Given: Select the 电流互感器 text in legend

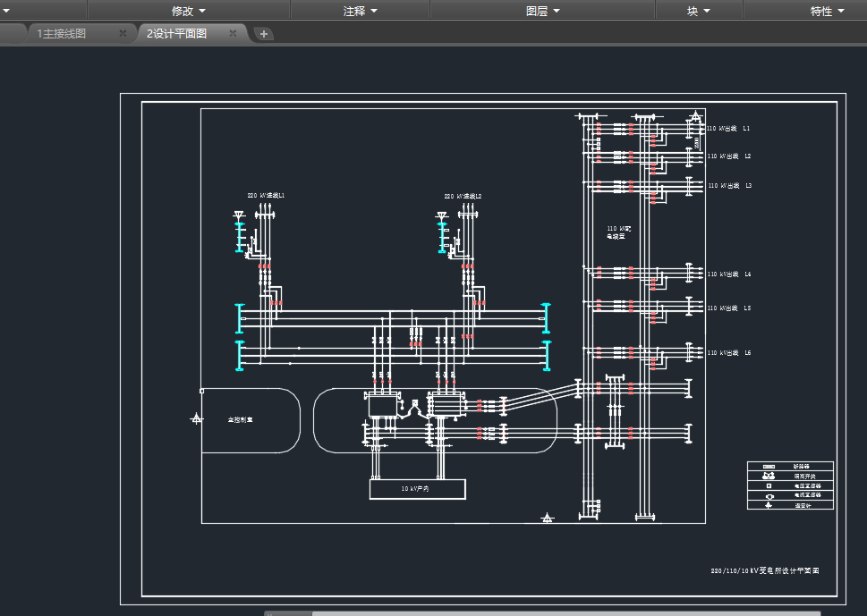Looking at the screenshot, I should click(x=807, y=495).
